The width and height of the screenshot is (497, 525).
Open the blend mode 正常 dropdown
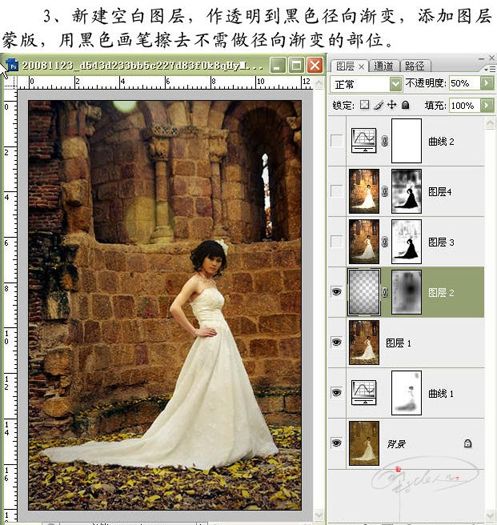[x=367, y=83]
